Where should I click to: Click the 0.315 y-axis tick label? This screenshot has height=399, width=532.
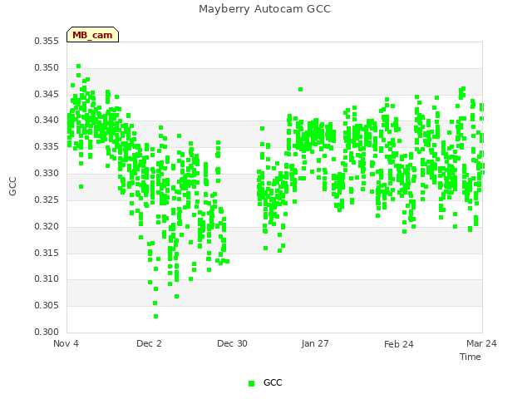pos(47,253)
